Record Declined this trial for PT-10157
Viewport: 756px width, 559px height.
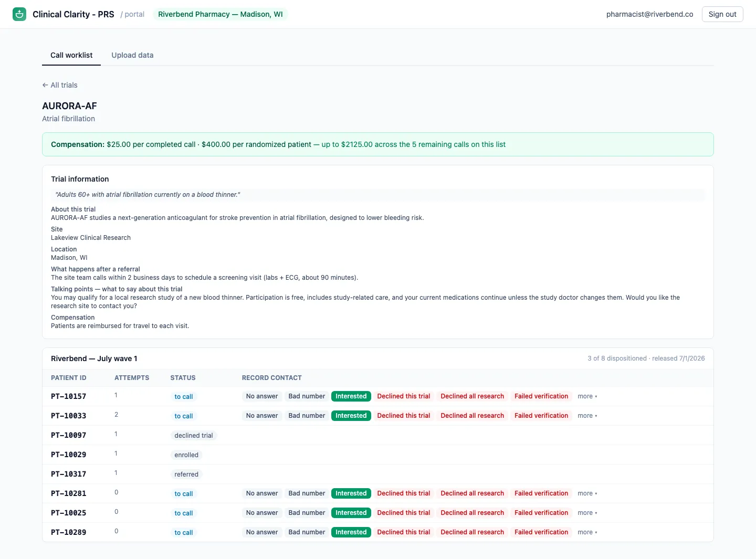404,396
